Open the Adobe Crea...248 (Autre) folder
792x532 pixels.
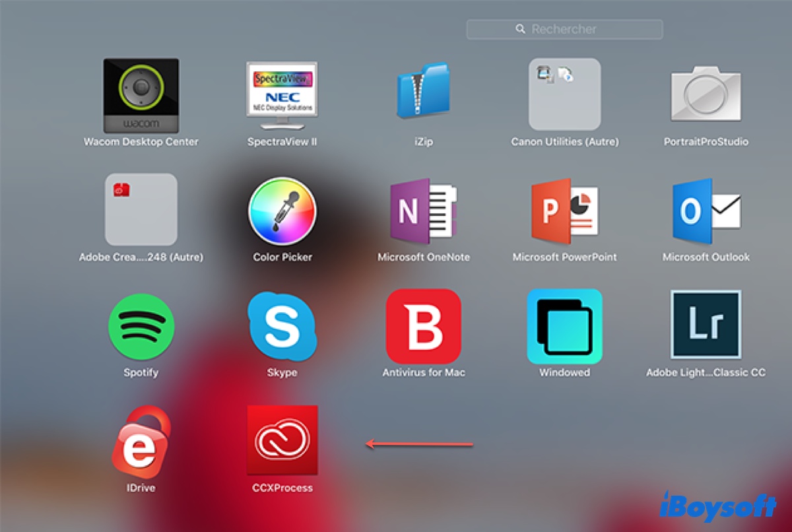point(141,210)
